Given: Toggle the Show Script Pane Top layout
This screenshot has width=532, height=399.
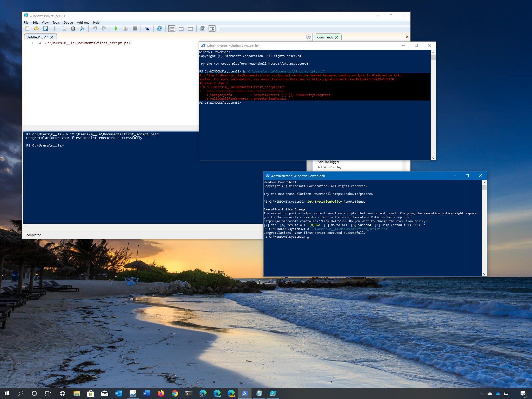Looking at the screenshot, I should coord(172,29).
